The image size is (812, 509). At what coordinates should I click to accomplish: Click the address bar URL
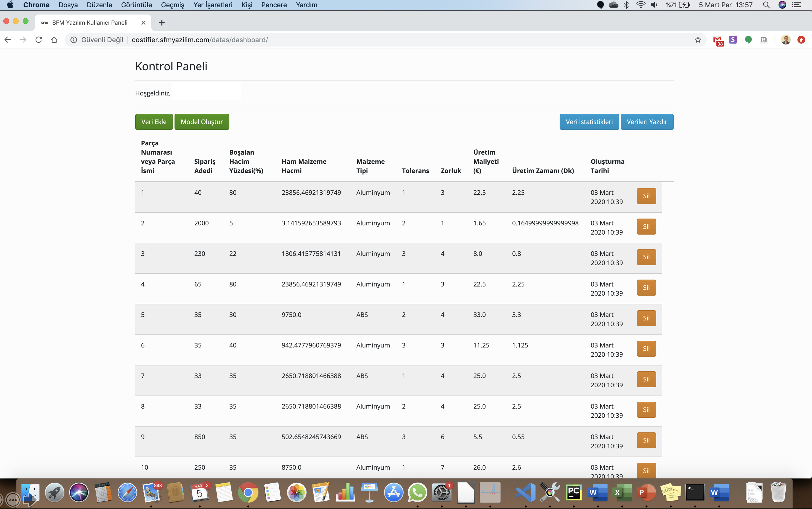[x=200, y=40]
